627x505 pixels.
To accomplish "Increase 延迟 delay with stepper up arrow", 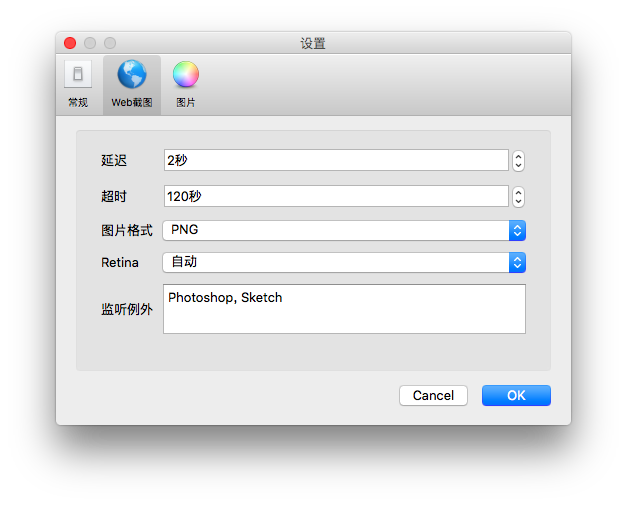I will [x=518, y=156].
